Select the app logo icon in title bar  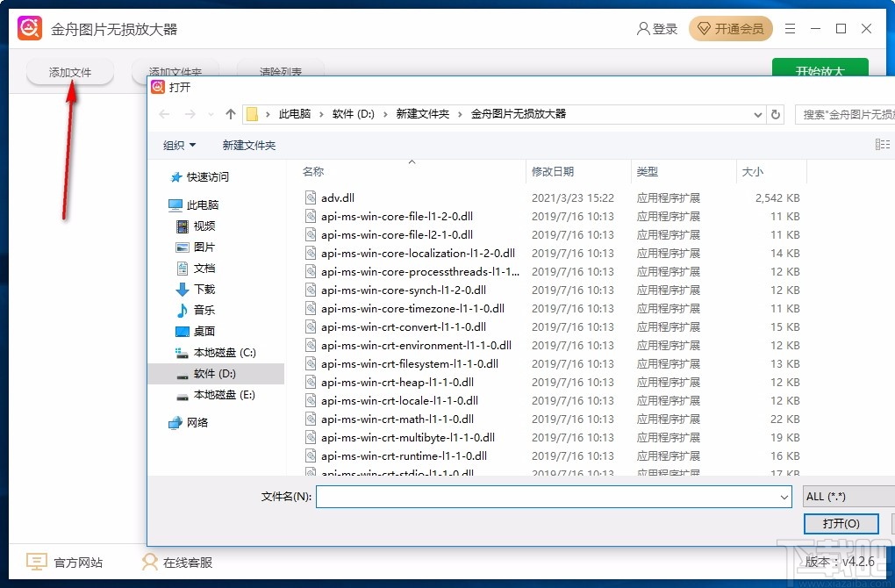28,27
